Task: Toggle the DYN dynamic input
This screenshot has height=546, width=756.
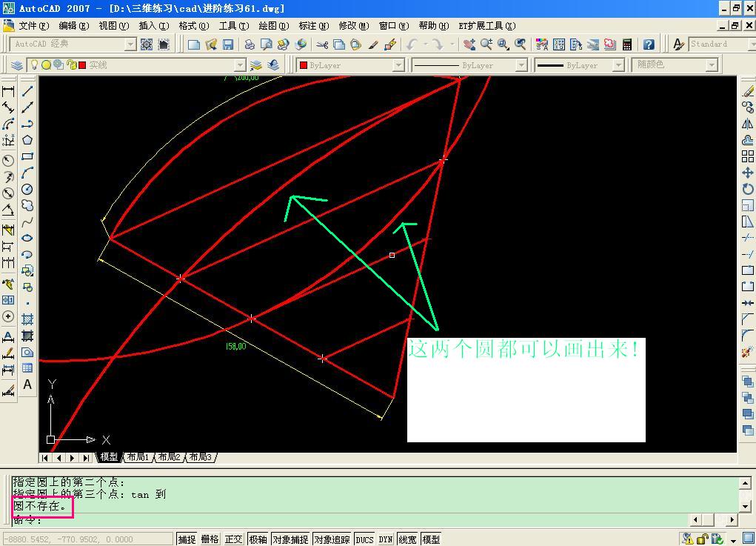Action: (x=385, y=539)
